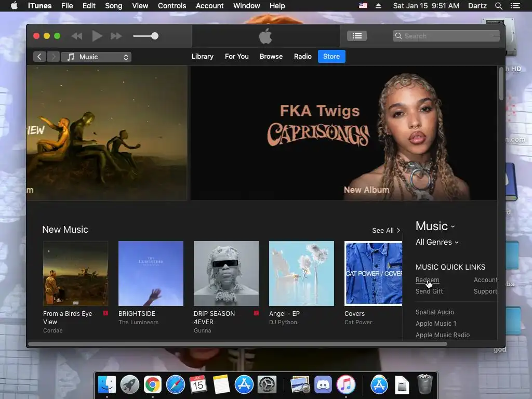Click the Redeem quick link
Viewport: 532px width, 399px height.
[x=427, y=280]
